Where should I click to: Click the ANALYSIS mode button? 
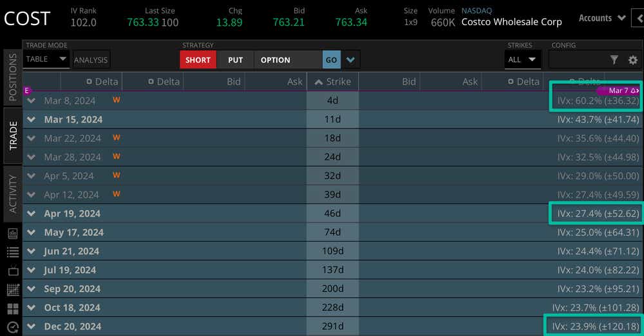[91, 60]
